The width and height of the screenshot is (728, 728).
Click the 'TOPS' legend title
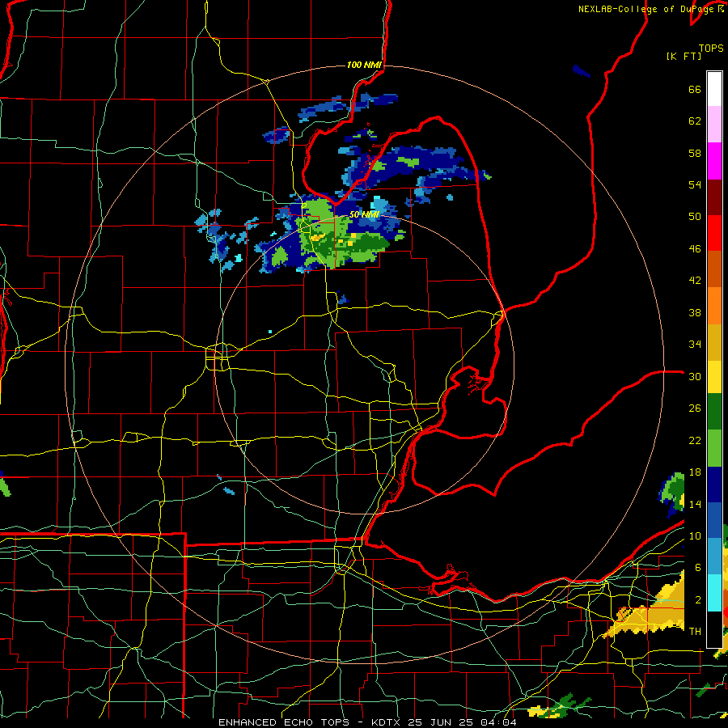click(x=711, y=48)
